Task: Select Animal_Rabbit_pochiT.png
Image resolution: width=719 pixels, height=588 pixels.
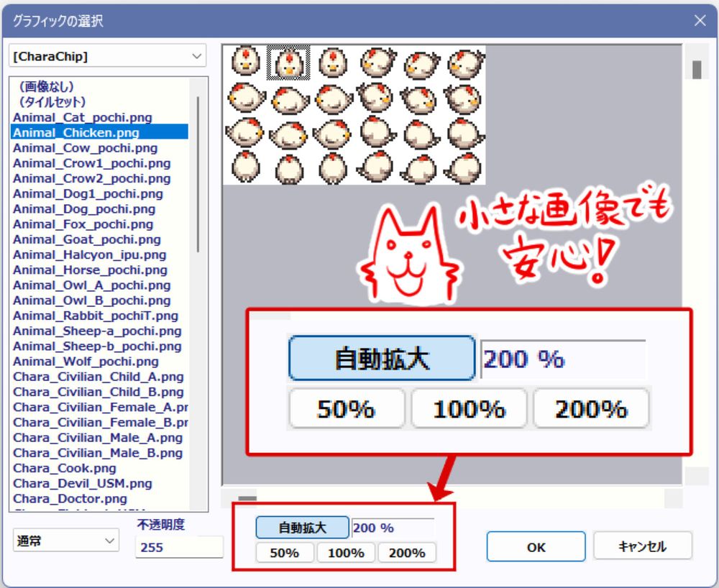Action: (x=99, y=316)
